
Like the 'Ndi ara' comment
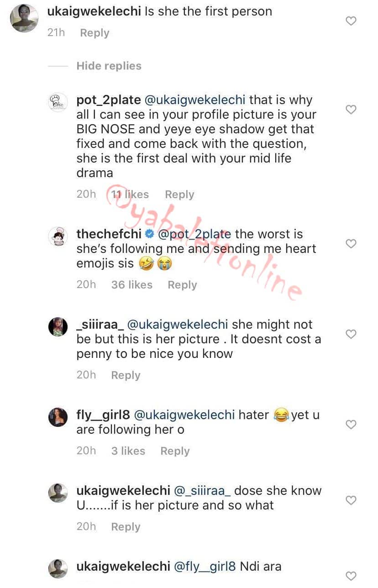(351, 576)
